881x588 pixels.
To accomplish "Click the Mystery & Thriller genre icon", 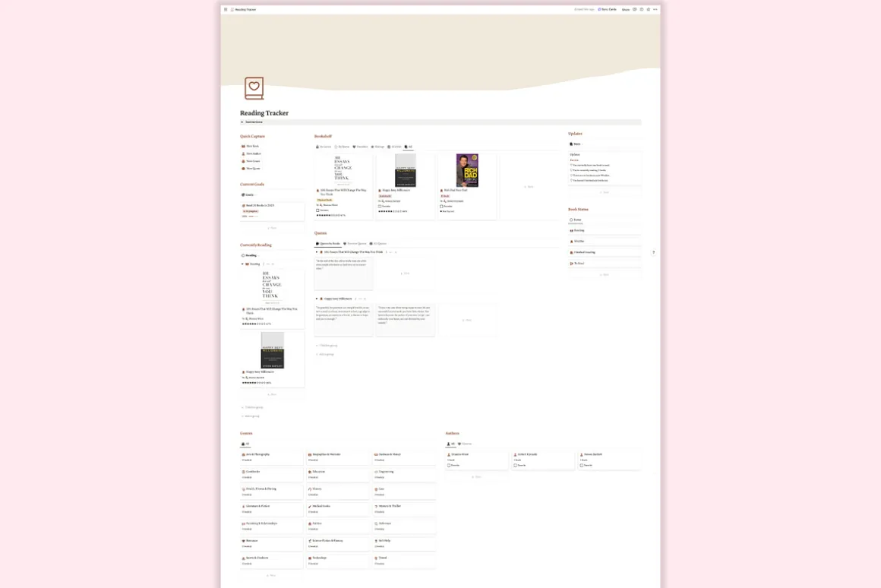I will click(x=376, y=506).
